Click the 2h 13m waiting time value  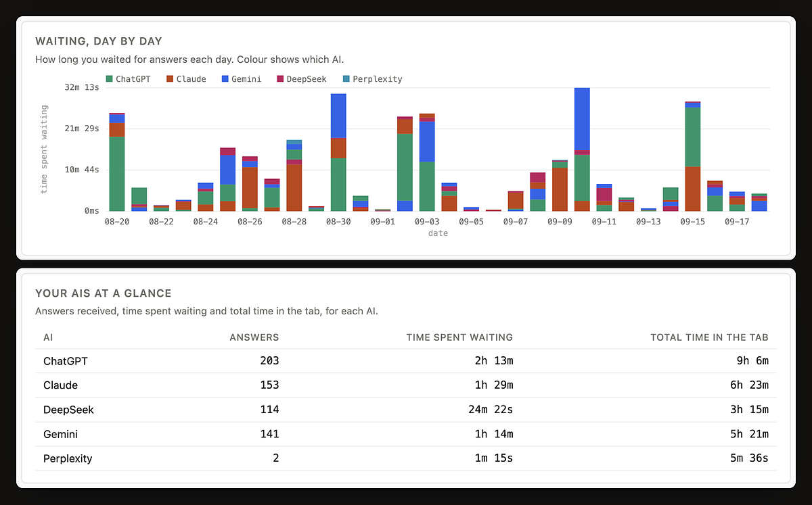pos(493,361)
